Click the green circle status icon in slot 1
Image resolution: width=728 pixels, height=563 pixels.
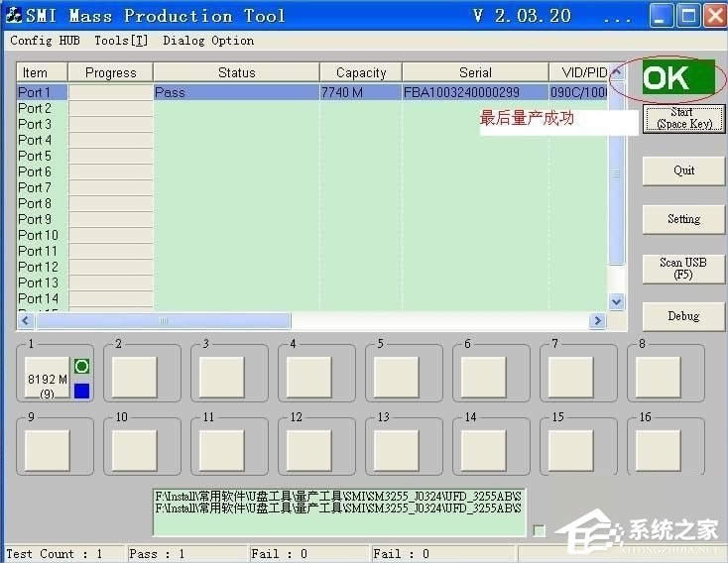81,367
